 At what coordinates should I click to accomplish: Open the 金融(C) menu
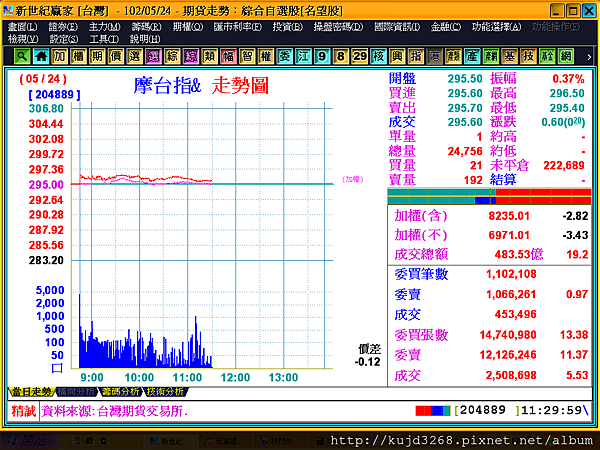pyautogui.click(x=446, y=27)
